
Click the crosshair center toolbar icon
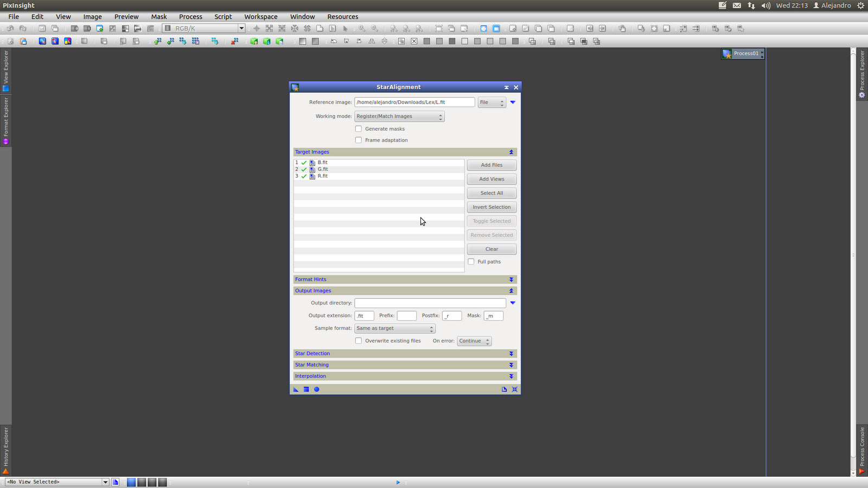tap(257, 28)
